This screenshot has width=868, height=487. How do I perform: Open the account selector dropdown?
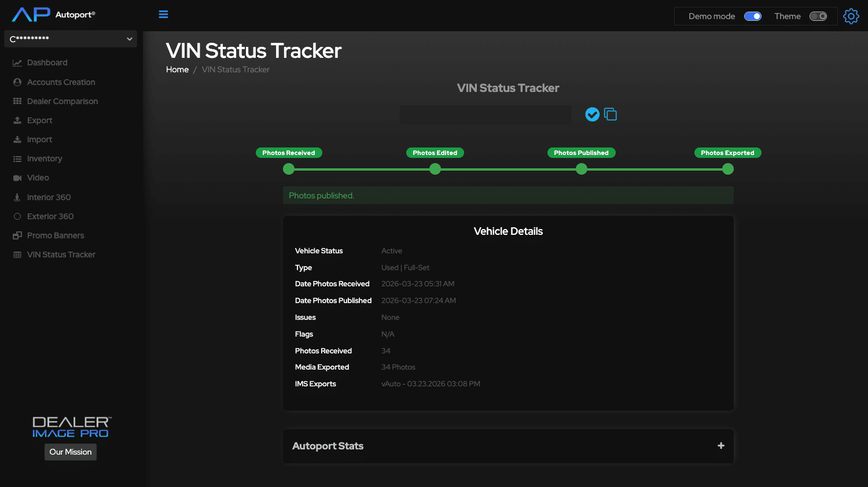[x=71, y=39]
